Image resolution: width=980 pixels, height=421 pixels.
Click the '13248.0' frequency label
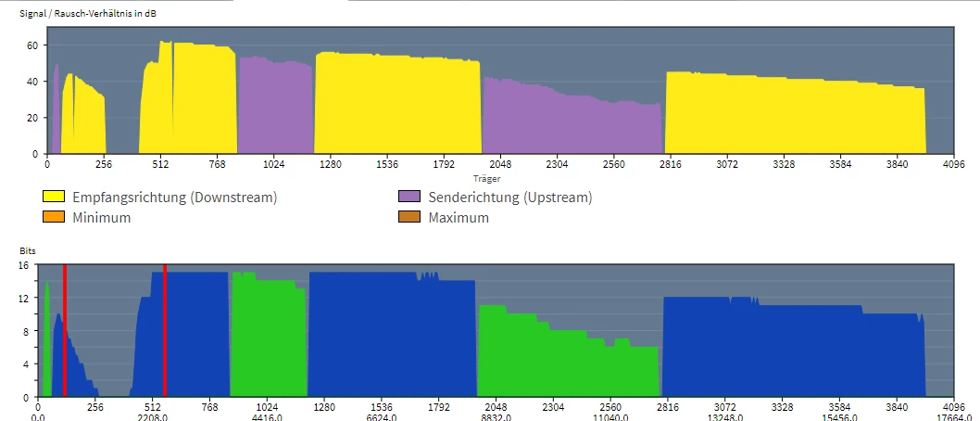click(x=724, y=417)
